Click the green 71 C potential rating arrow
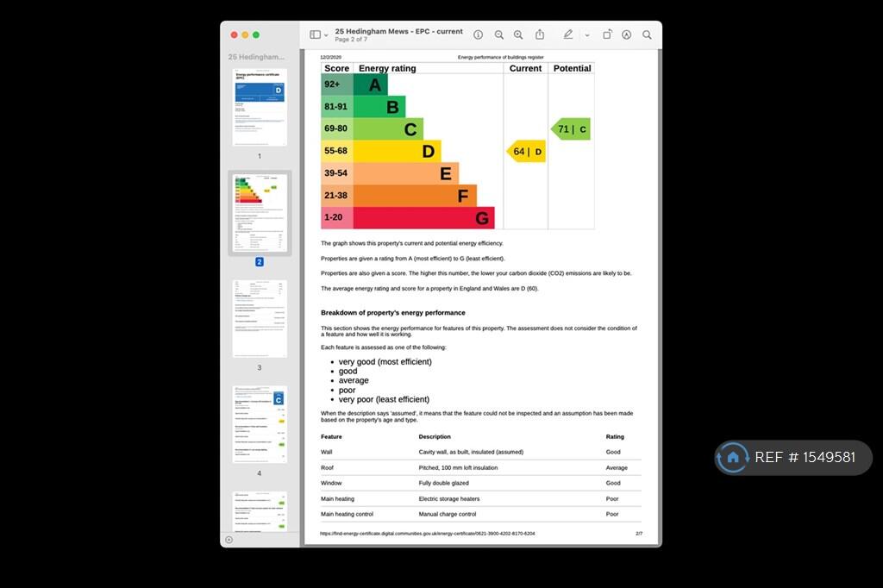This screenshot has height=588, width=883. tap(571, 129)
